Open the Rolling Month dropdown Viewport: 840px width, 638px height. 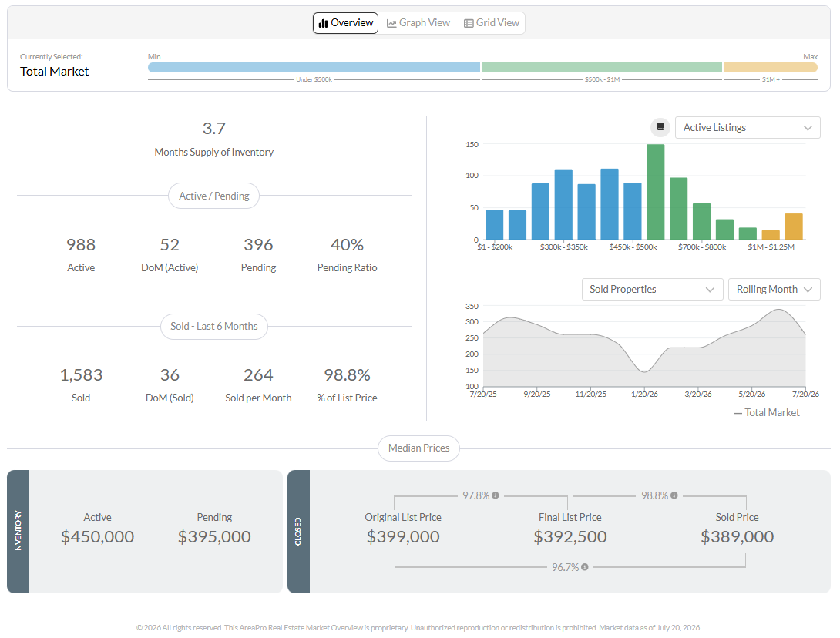774,289
